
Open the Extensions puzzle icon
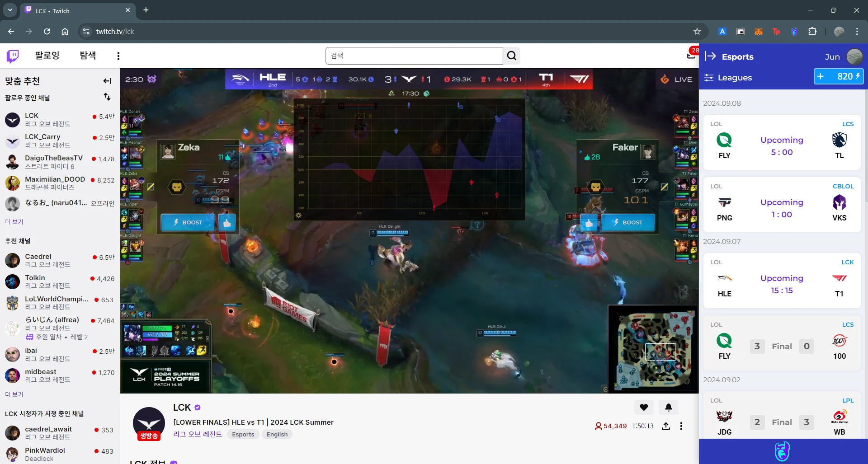pyautogui.click(x=812, y=32)
